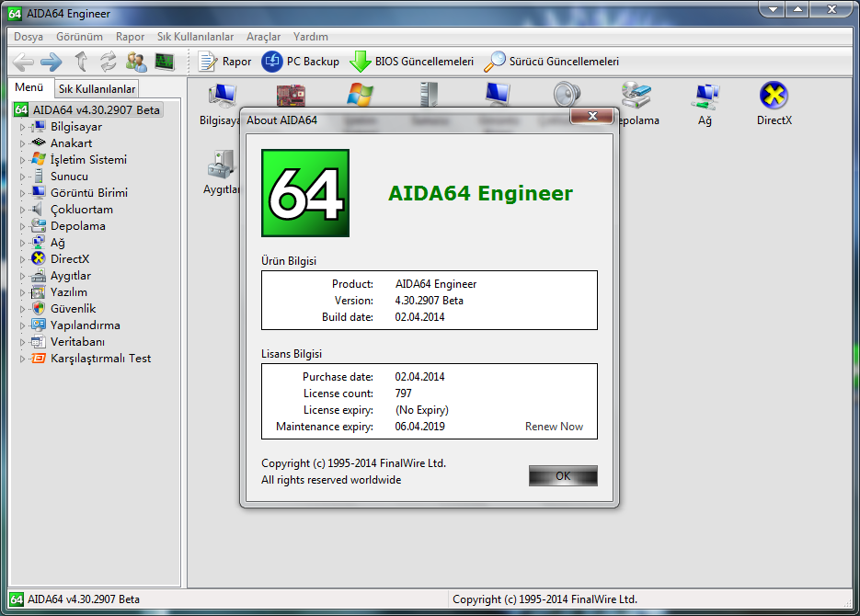Select the Aygıtlar tree item
860x616 pixels.
coord(71,276)
